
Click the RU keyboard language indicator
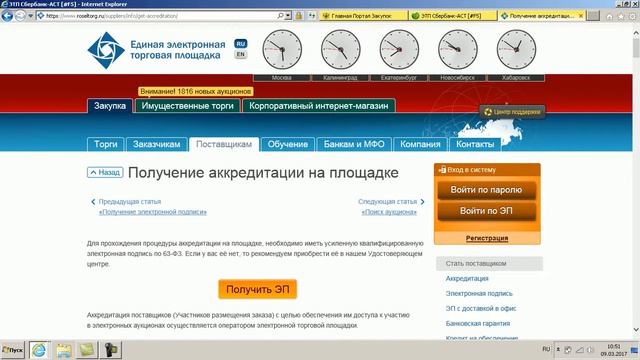(546, 349)
